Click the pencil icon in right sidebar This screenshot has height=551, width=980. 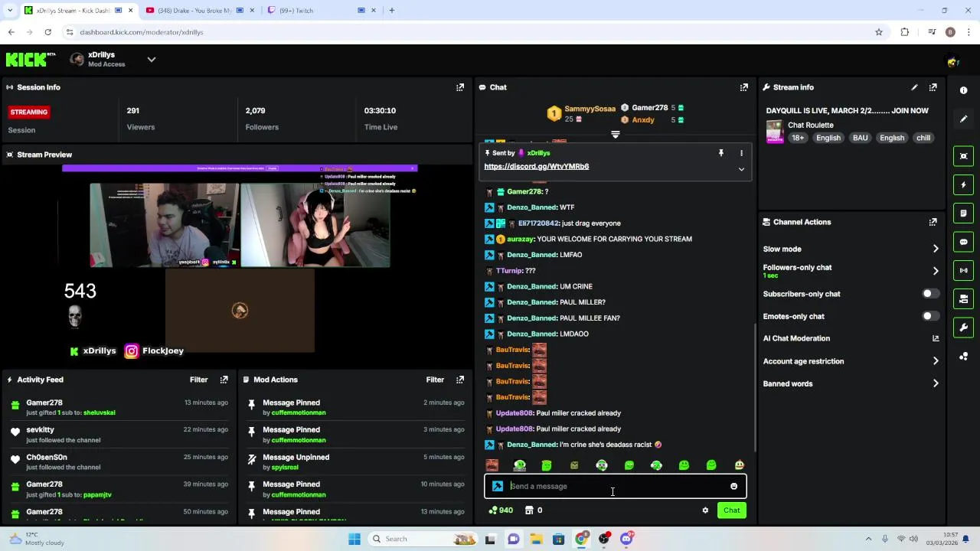click(x=964, y=119)
